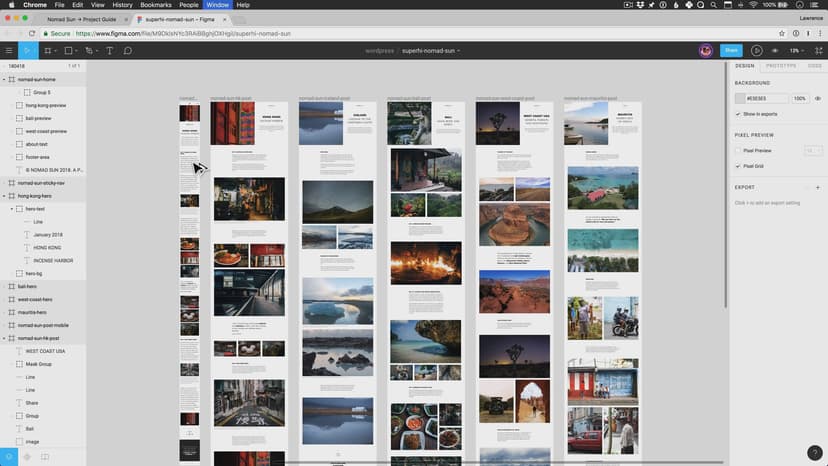Open the zoom percentage dropdown
Screen dimensions: 828x466
[796, 50]
